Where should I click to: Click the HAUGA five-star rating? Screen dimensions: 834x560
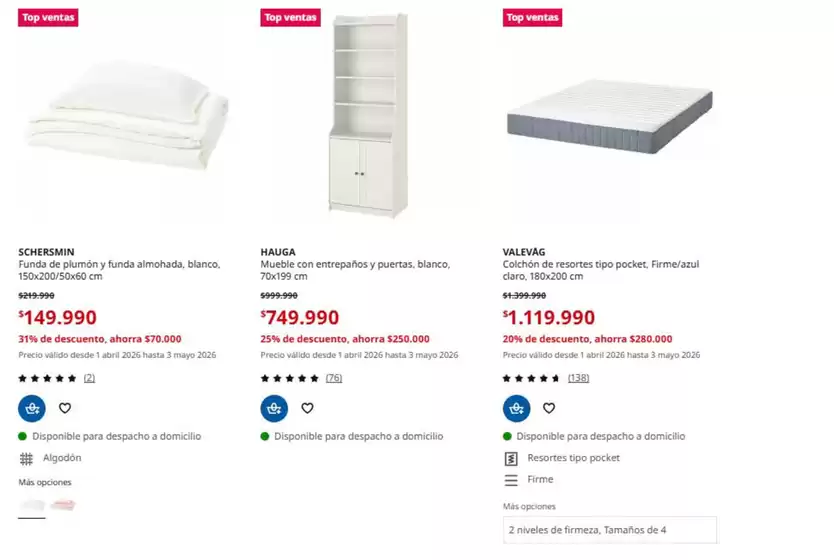290,378
